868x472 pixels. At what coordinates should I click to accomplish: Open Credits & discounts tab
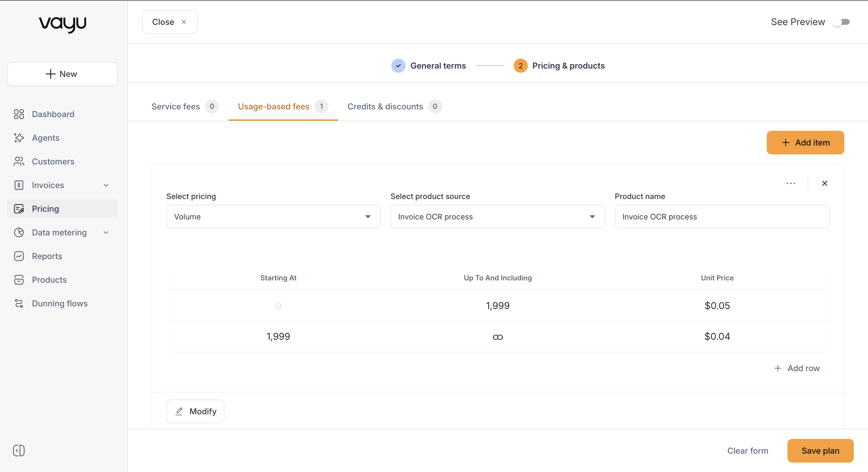point(395,106)
